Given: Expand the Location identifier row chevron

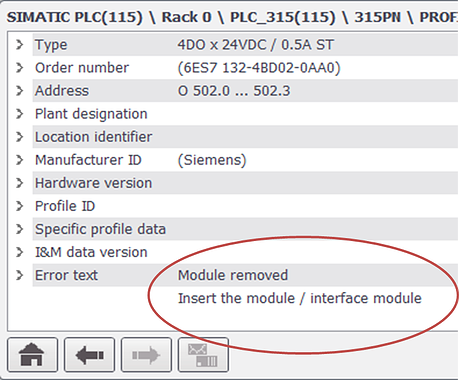Looking at the screenshot, I should click(20, 137).
